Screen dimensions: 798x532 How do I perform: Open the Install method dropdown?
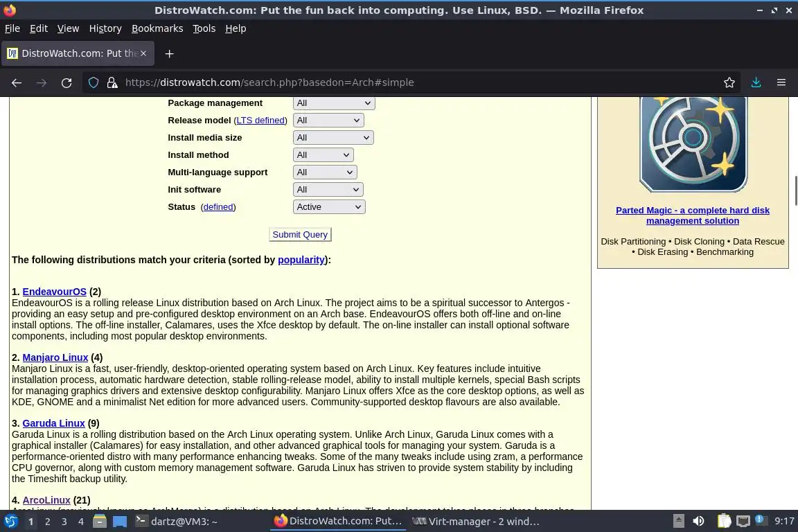coord(323,154)
